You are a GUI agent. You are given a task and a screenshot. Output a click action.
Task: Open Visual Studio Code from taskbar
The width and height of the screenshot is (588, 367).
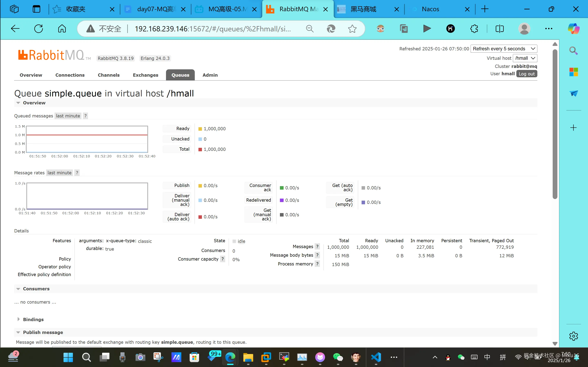376,357
